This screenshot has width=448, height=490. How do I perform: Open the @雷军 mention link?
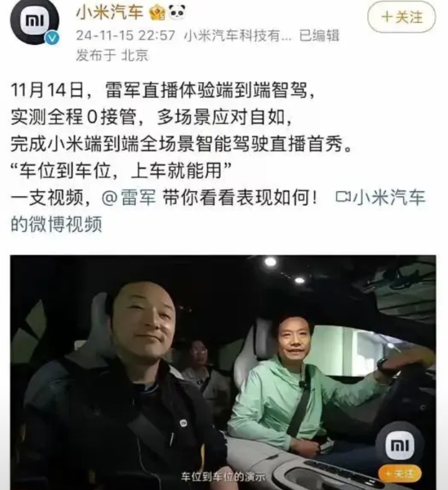point(129,198)
